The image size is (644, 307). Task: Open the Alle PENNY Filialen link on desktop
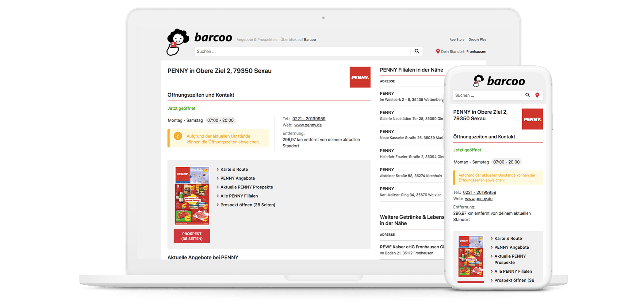pyautogui.click(x=239, y=196)
